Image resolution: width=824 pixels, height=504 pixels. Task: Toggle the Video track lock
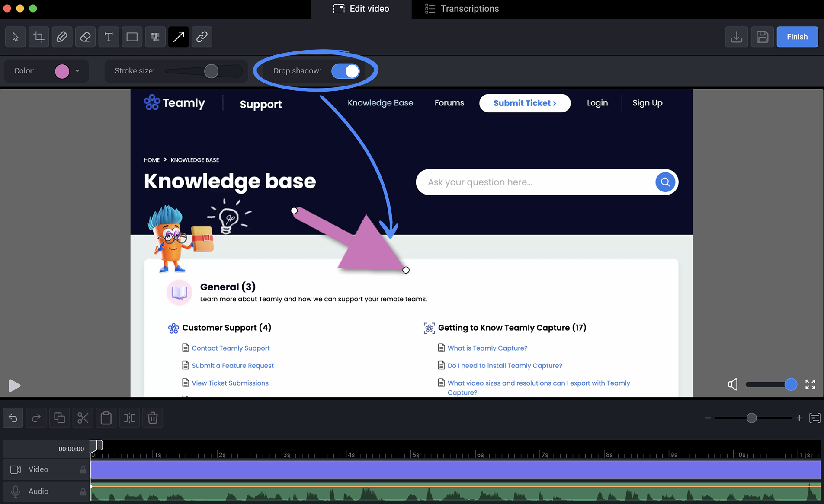(83, 469)
